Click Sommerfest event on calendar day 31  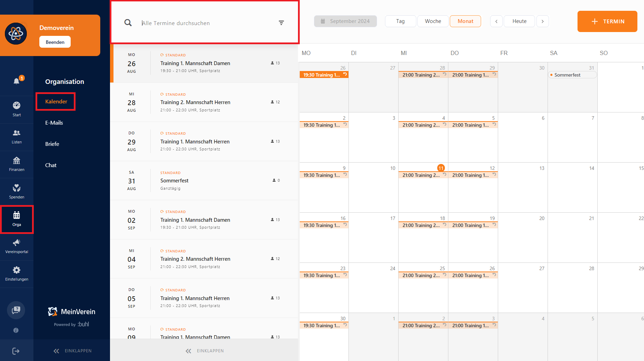[x=573, y=75]
